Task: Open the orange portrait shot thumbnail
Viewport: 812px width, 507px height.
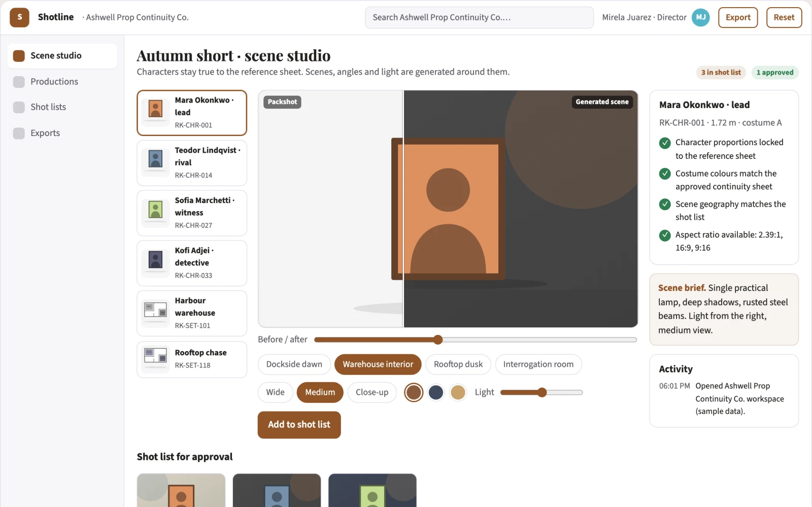Action: point(181,490)
